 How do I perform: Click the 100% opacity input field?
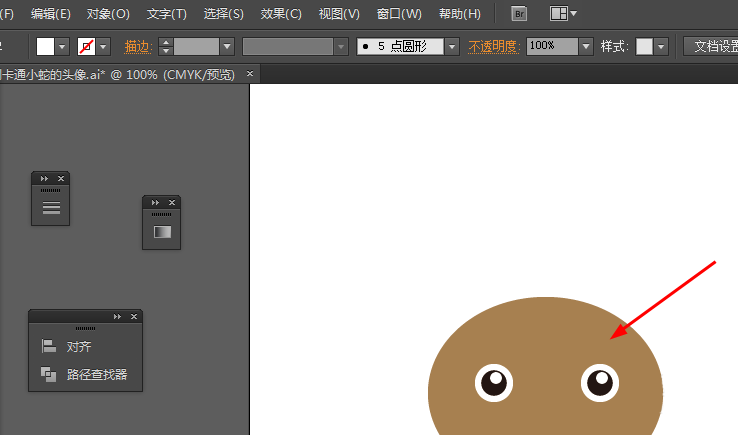[x=552, y=47]
